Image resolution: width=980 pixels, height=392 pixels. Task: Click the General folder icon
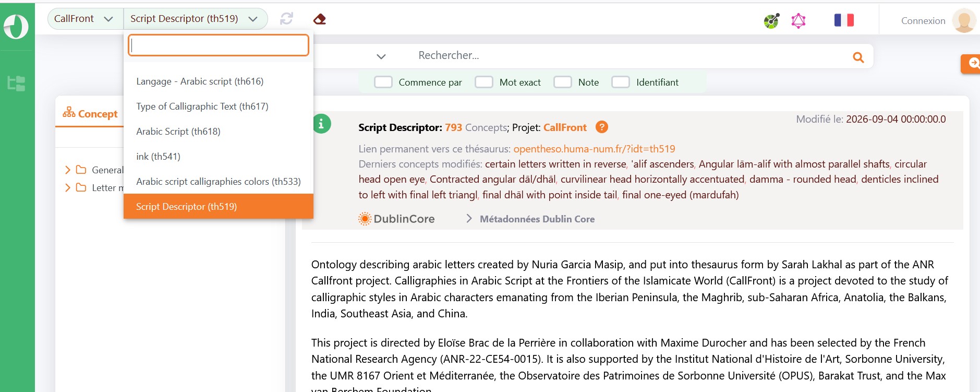81,170
